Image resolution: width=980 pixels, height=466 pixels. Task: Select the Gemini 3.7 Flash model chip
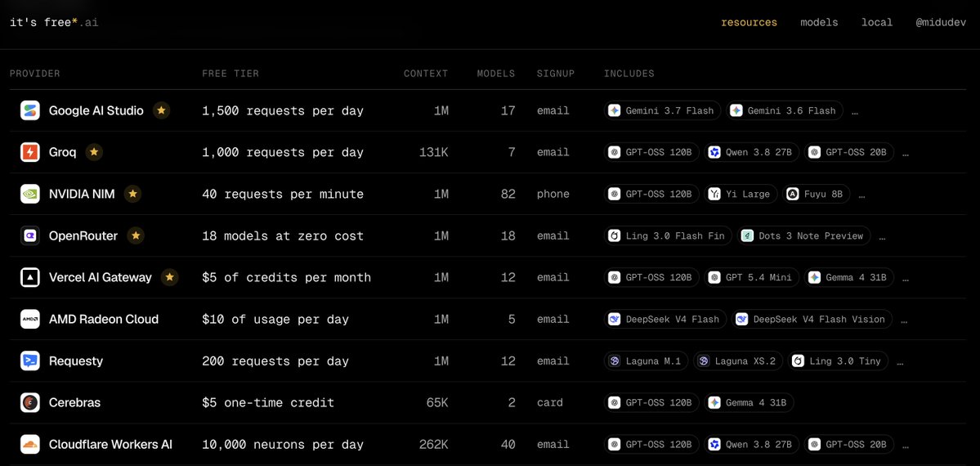[663, 110]
